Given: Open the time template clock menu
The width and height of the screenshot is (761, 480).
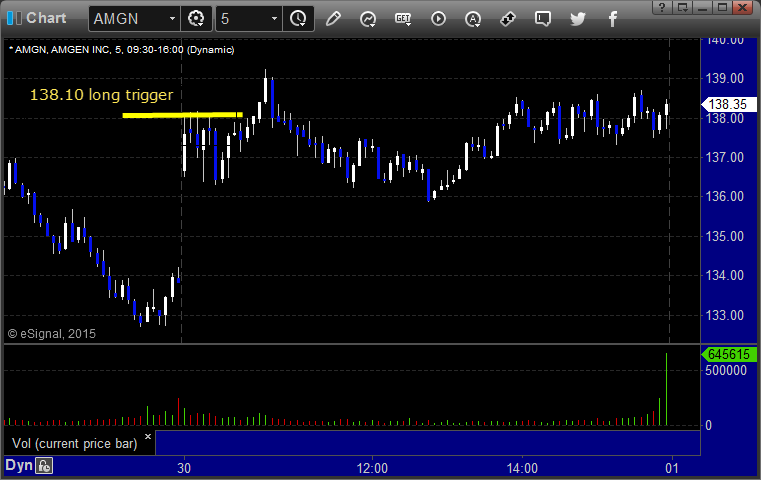Looking at the screenshot, I should tap(298, 19).
